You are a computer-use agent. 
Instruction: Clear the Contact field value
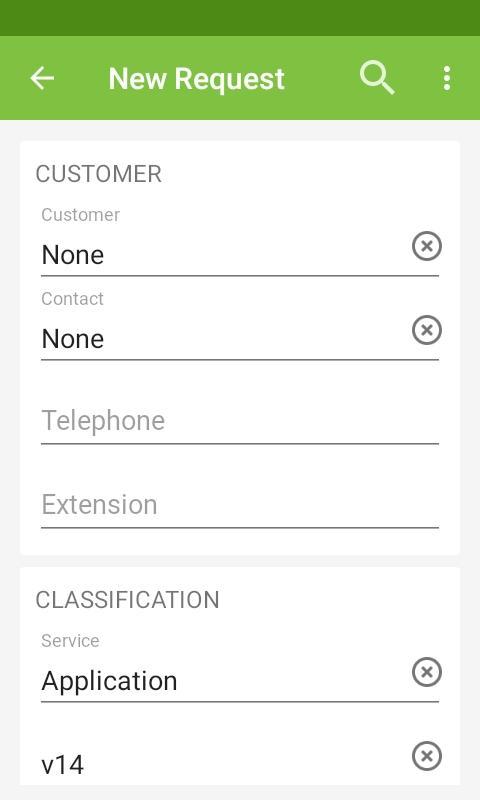(x=426, y=330)
